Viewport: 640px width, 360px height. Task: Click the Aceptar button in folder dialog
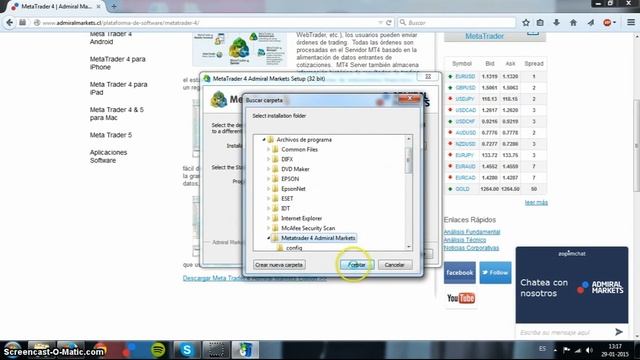(356, 265)
